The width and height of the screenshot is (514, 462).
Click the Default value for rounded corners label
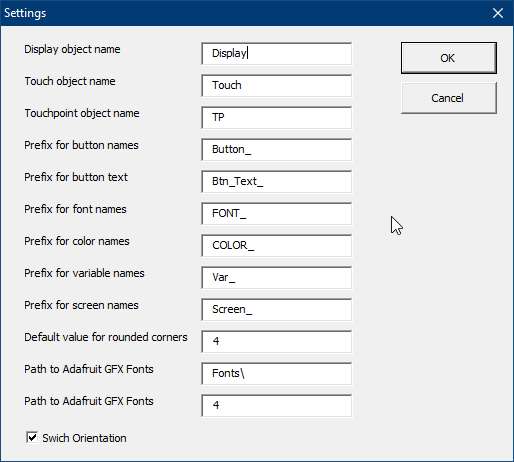pyautogui.click(x=106, y=337)
